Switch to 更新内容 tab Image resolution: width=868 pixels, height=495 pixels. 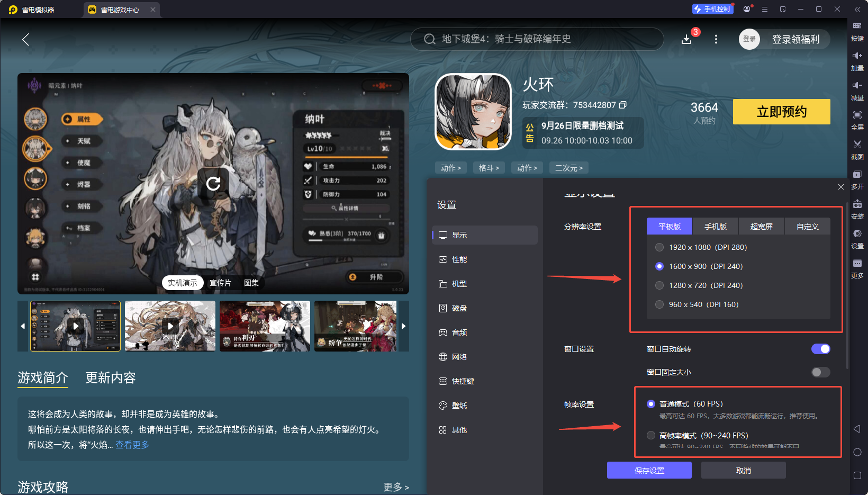[111, 377]
